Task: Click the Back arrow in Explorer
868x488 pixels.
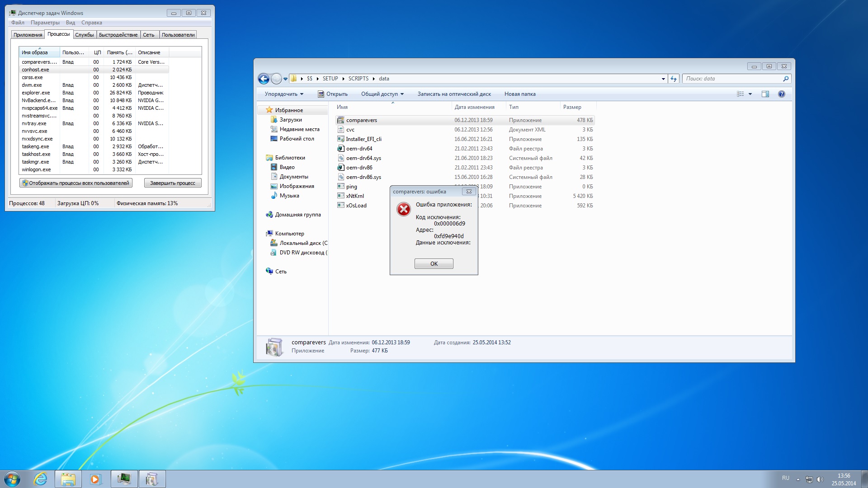Action: pyautogui.click(x=264, y=79)
